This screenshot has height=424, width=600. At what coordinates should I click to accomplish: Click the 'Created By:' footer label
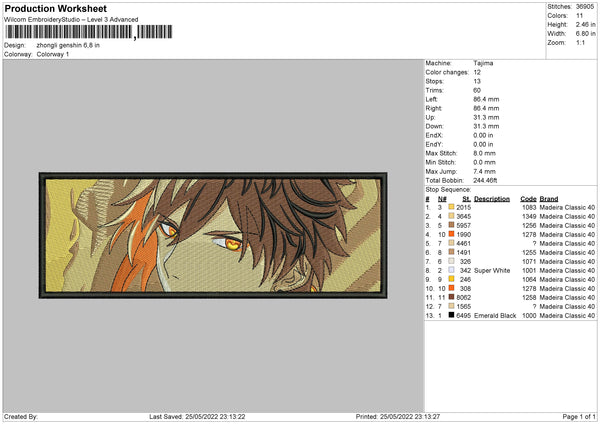click(x=21, y=416)
